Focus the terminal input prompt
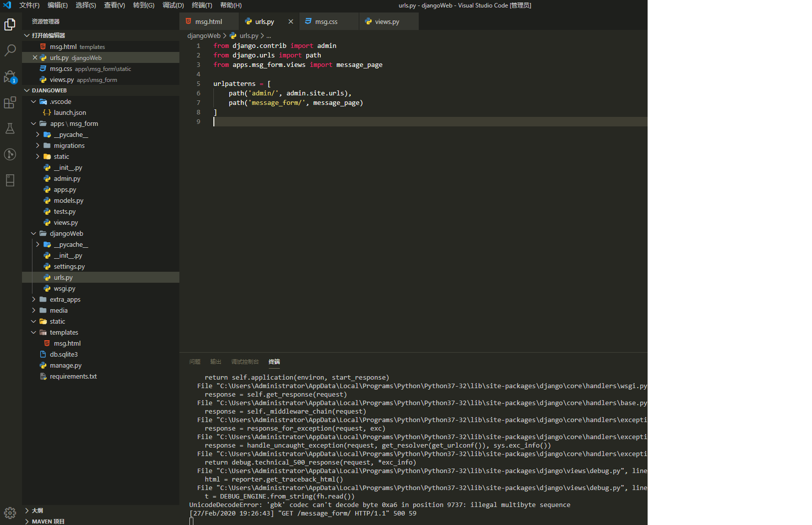Viewport: 812px width, 525px height. click(x=191, y=522)
